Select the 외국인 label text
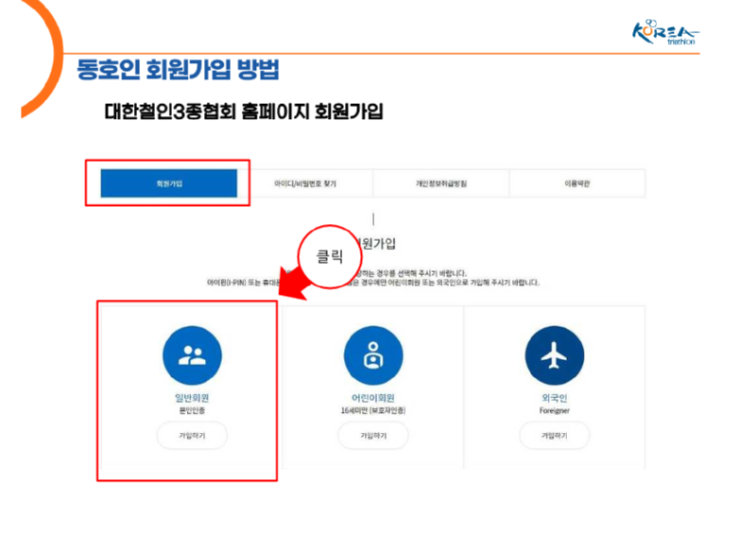The width and height of the screenshot is (756, 535). [555, 398]
